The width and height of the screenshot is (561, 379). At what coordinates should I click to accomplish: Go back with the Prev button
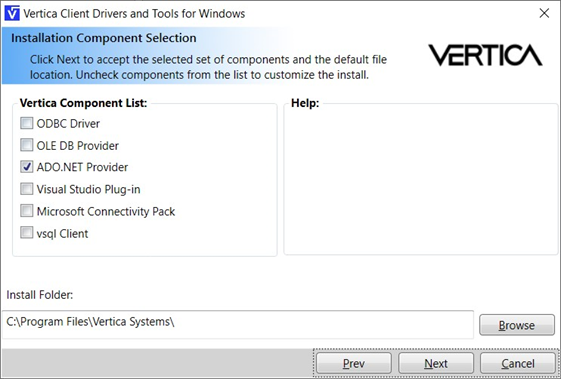(x=353, y=363)
